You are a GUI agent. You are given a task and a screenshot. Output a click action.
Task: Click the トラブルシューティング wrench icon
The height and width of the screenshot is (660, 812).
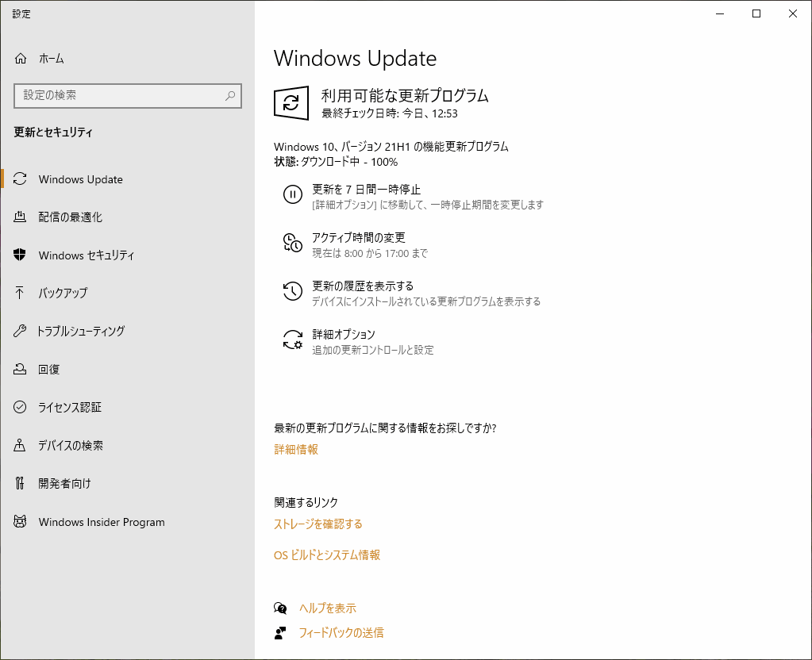coord(20,331)
